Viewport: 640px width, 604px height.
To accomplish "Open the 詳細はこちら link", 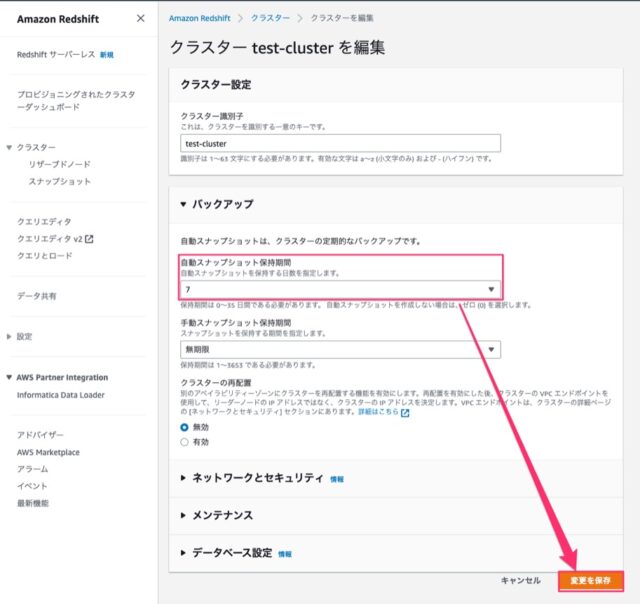I will [x=378, y=412].
